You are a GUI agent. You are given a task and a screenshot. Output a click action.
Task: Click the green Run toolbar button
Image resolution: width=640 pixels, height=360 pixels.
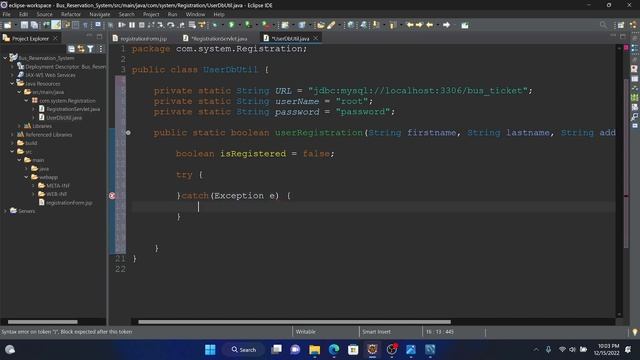[231, 25]
